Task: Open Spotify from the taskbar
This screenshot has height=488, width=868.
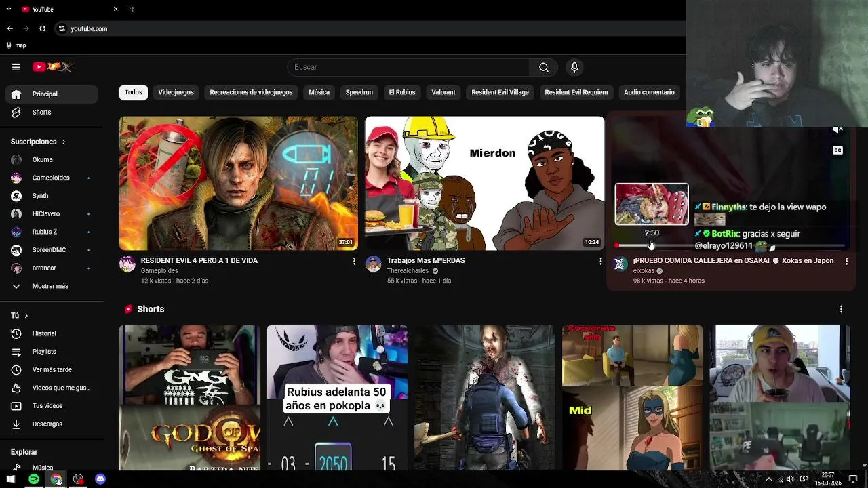Action: 34,479
